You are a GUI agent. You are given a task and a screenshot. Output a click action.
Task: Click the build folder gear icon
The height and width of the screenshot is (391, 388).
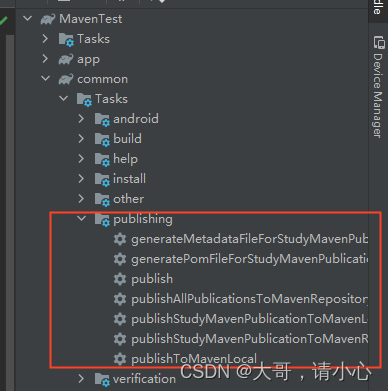point(102,140)
